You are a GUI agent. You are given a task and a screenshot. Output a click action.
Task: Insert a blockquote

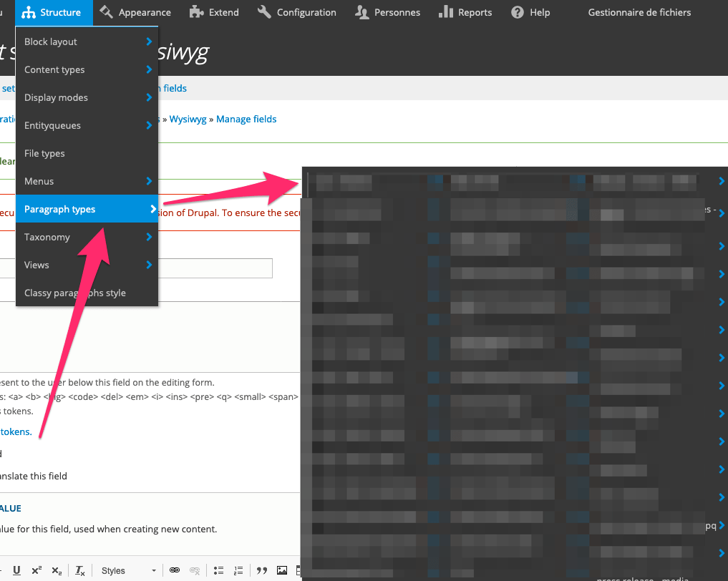[x=261, y=570]
